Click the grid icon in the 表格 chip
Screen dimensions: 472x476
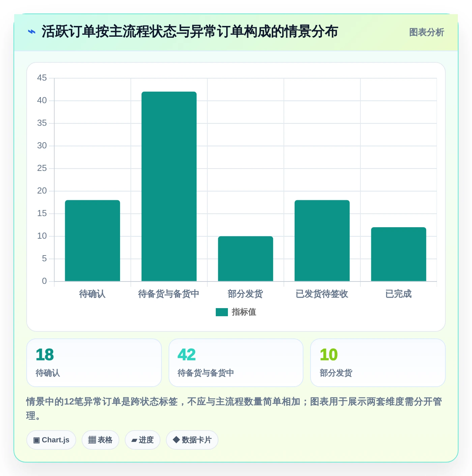pyautogui.click(x=92, y=440)
